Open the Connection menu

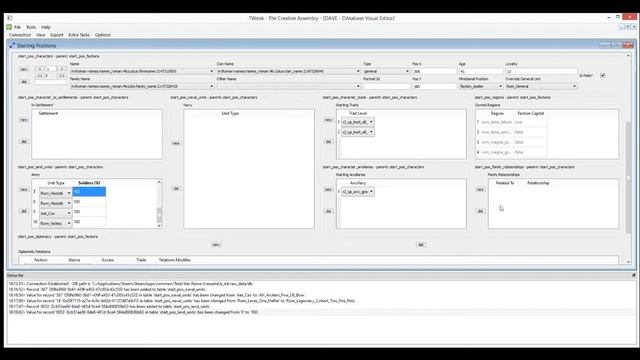coord(20,35)
